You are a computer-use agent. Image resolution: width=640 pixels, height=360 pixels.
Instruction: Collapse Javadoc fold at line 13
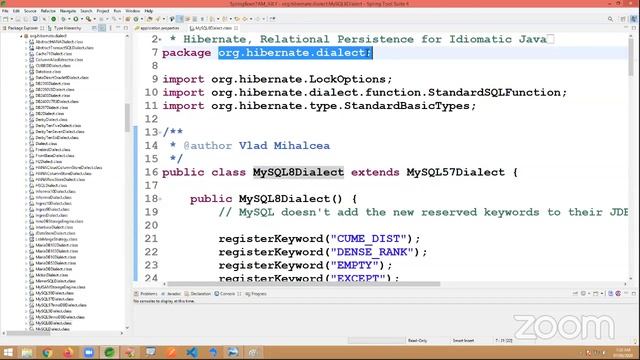tap(160, 132)
